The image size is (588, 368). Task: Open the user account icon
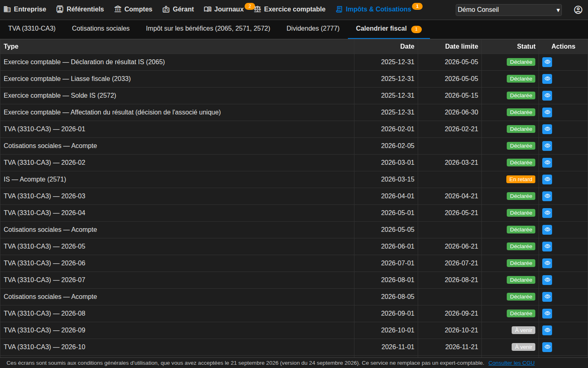click(x=578, y=10)
